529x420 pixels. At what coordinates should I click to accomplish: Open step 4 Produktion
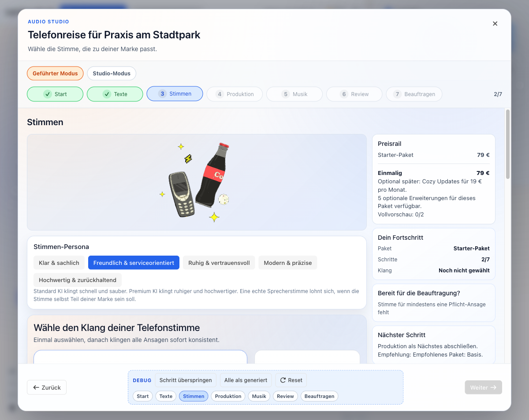pos(235,94)
